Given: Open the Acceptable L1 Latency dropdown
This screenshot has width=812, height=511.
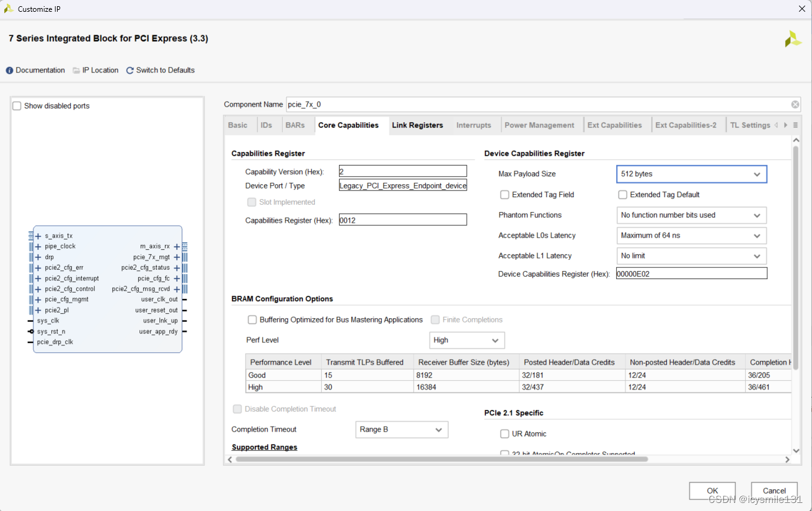Looking at the screenshot, I should pos(692,256).
